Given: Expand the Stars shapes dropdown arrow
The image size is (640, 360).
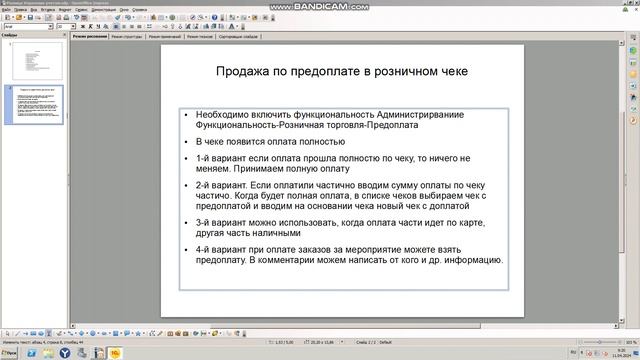Looking at the screenshot, I should coord(144,333).
